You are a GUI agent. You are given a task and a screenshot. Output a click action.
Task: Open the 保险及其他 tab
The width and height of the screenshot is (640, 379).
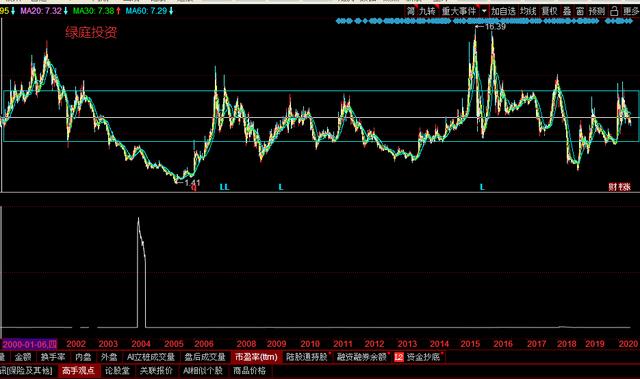[26, 371]
